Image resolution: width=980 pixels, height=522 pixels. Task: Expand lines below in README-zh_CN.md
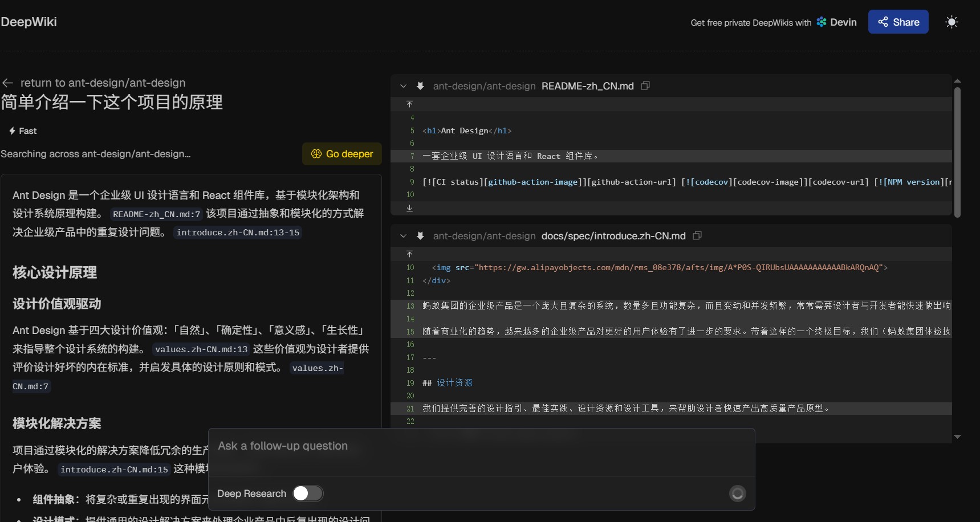click(409, 208)
